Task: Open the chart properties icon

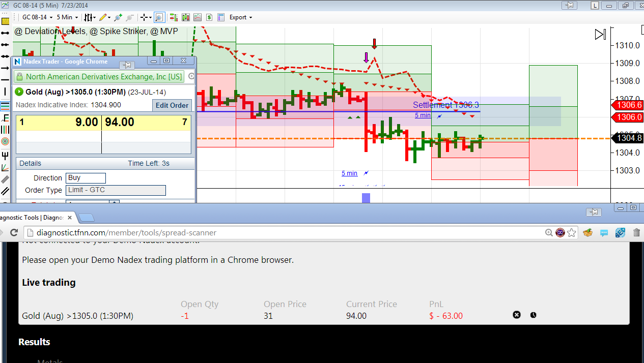Action: point(220,17)
